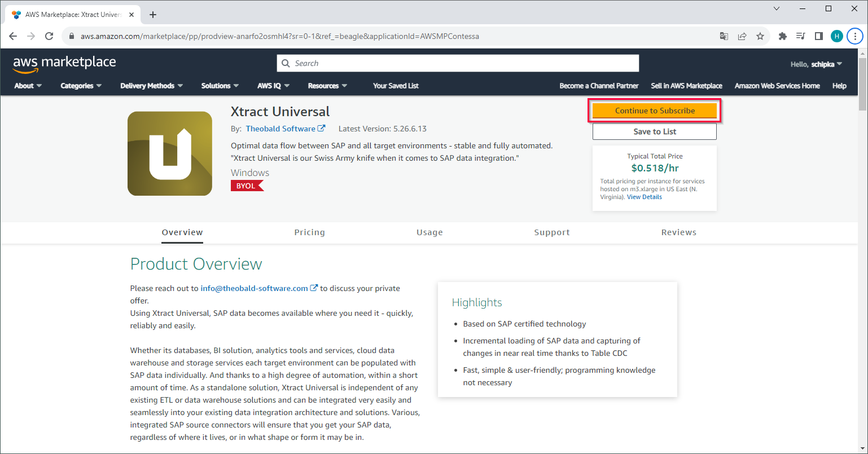Click the Xtract Universal product title
This screenshot has width=868, height=454.
[x=280, y=112]
